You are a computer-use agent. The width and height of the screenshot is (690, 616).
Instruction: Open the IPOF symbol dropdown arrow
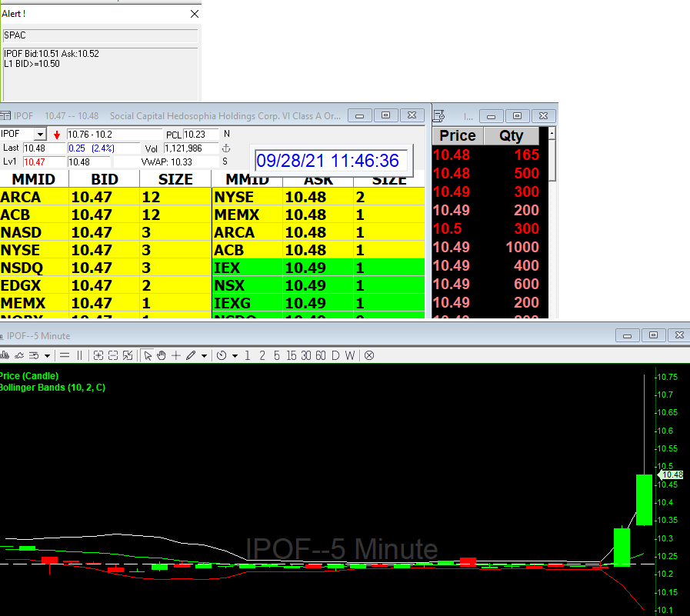pyautogui.click(x=41, y=135)
